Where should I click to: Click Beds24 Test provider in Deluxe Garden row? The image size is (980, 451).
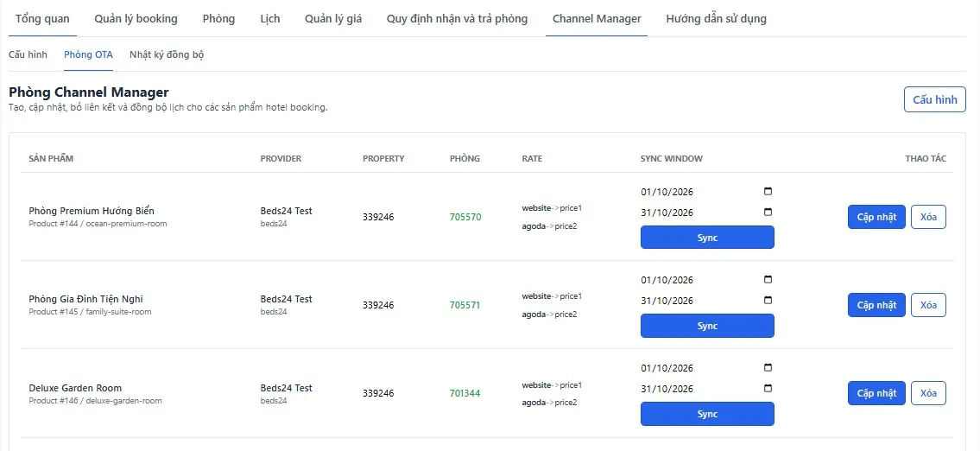pos(287,388)
